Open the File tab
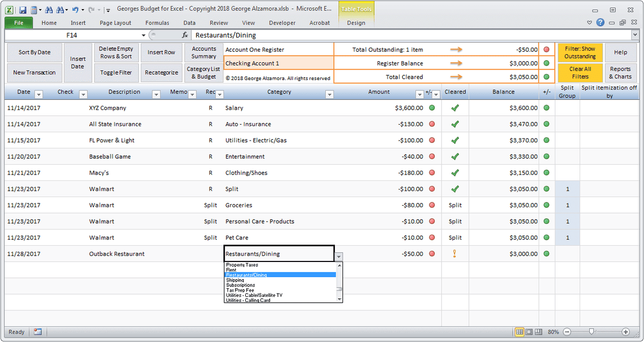 (19, 23)
